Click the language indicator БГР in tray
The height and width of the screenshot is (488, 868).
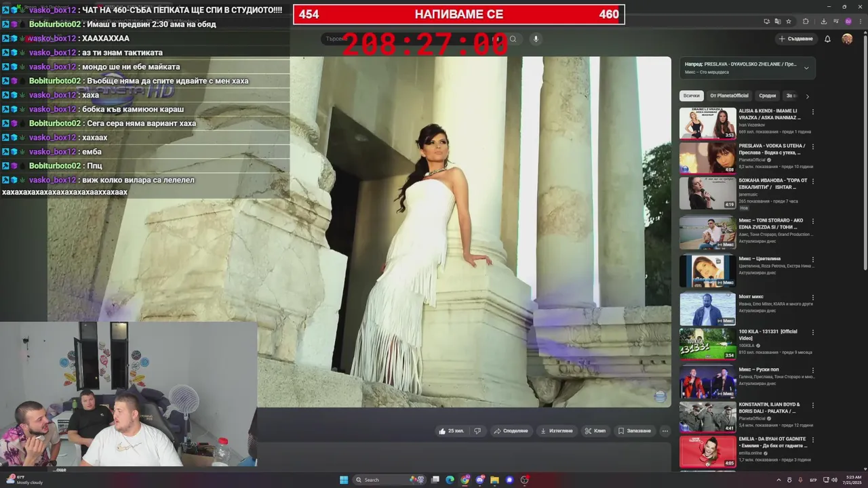coord(814,480)
